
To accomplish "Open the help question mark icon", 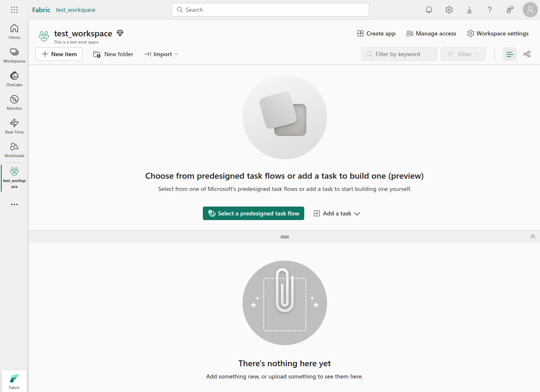I will (x=490, y=10).
